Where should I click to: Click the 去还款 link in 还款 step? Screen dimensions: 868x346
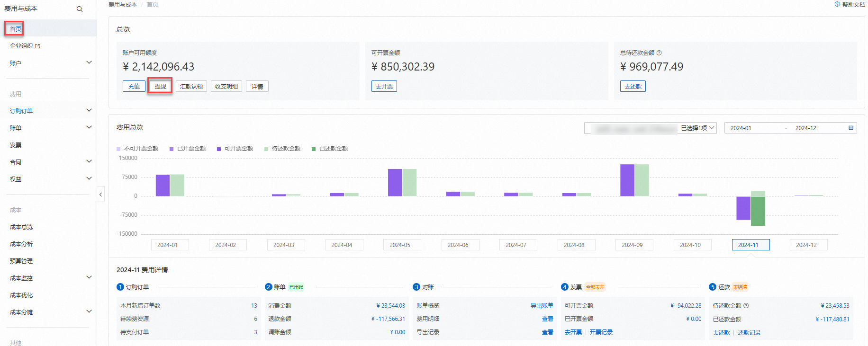coord(722,333)
